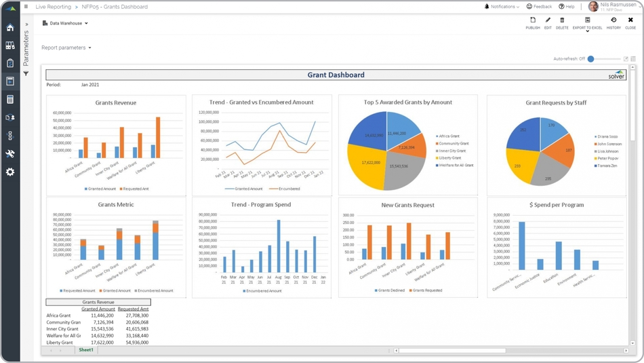Open the Home icon in the sidebar
Image resolution: width=644 pixels, height=363 pixels.
coord(10,28)
